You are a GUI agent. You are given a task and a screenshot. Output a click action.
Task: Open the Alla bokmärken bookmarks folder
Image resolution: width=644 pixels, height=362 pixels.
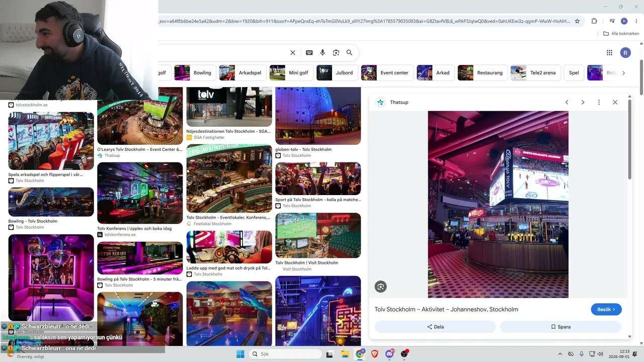[621, 34]
